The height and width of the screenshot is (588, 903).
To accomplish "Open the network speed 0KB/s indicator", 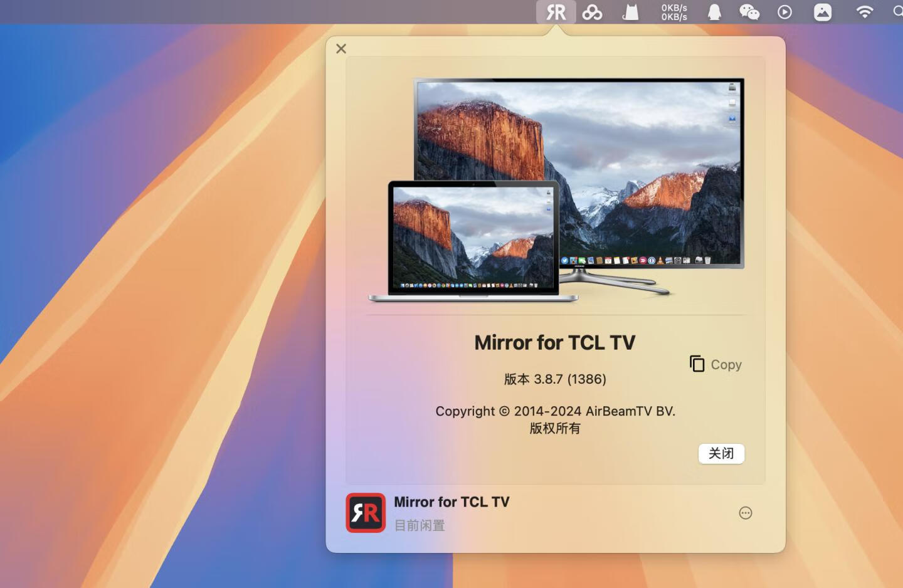I will (674, 12).
